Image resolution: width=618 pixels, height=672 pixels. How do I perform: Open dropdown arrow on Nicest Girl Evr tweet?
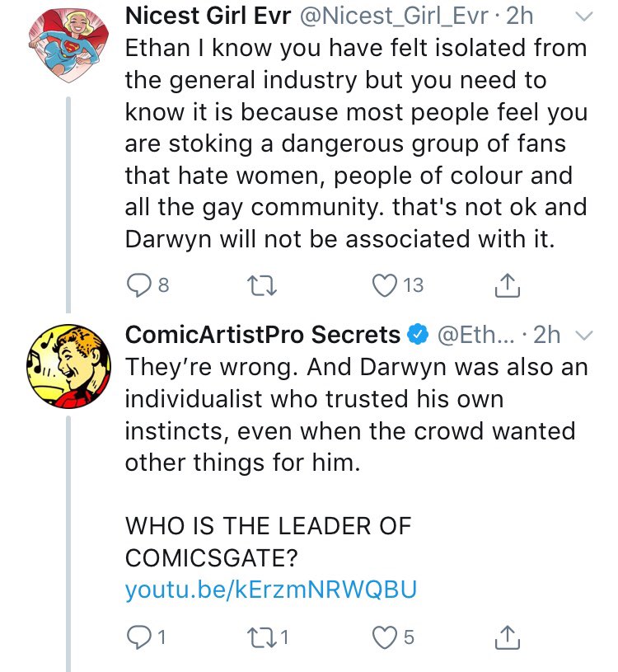point(582,16)
